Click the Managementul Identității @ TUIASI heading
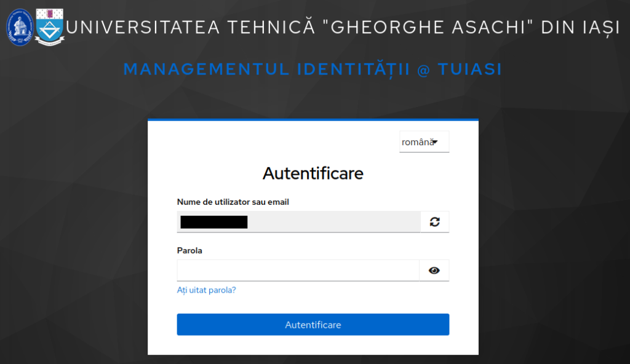The width and height of the screenshot is (630, 364). click(x=313, y=69)
